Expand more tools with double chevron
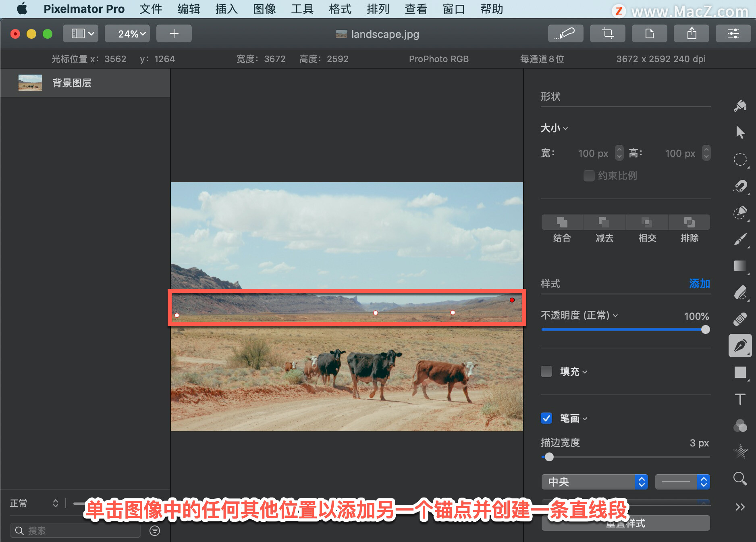This screenshot has width=756, height=542. click(740, 507)
